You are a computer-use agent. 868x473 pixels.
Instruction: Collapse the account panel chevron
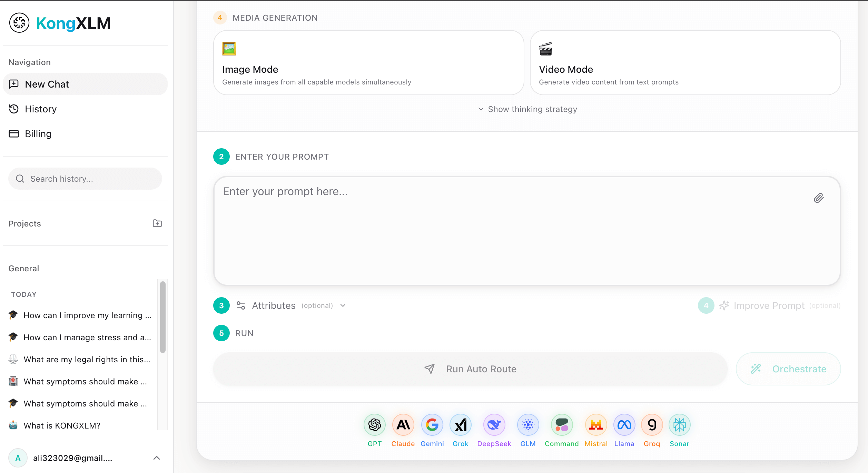click(157, 458)
